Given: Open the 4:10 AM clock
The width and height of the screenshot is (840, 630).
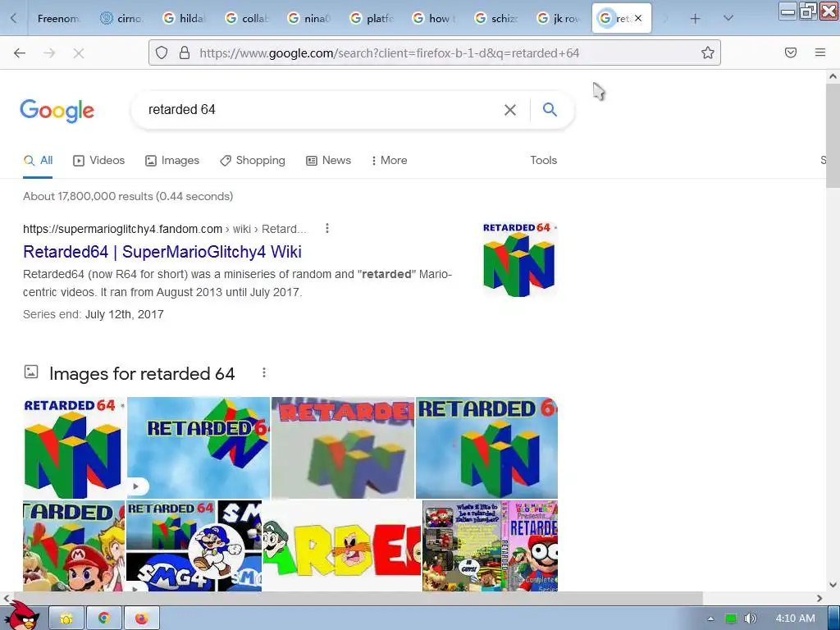Looking at the screenshot, I should tap(796, 619).
